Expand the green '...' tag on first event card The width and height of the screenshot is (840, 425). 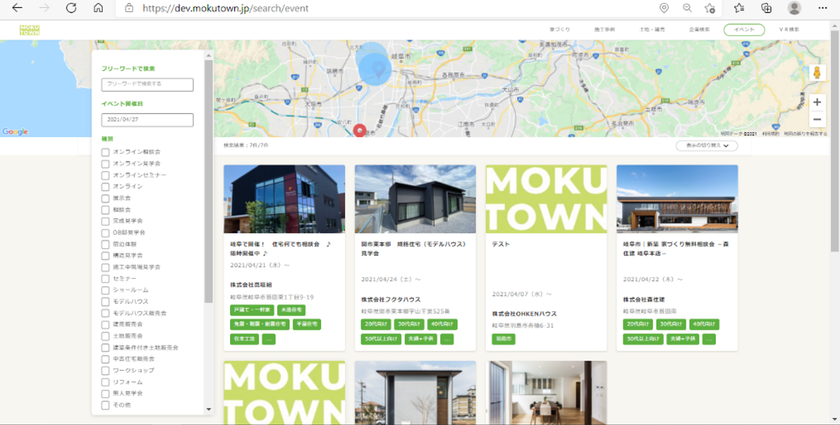(269, 339)
